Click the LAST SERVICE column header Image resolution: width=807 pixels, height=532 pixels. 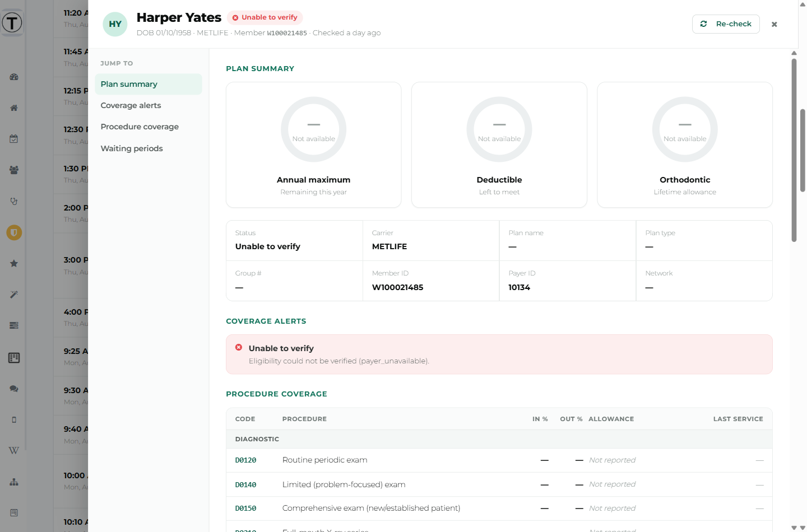(738, 419)
